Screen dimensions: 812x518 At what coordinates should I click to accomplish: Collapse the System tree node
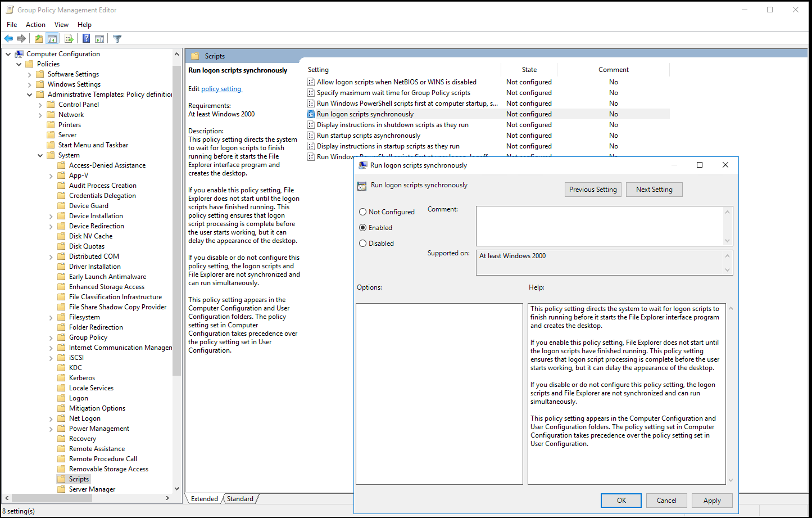(39, 155)
